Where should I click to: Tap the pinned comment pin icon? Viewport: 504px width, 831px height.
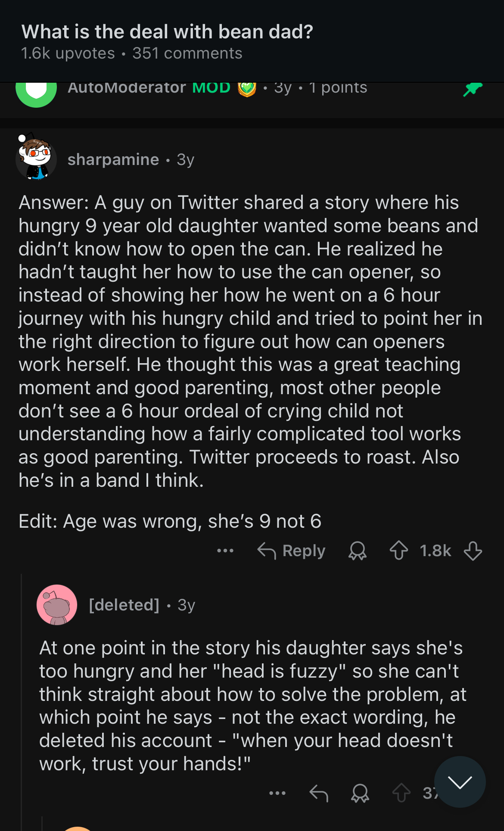point(473,89)
